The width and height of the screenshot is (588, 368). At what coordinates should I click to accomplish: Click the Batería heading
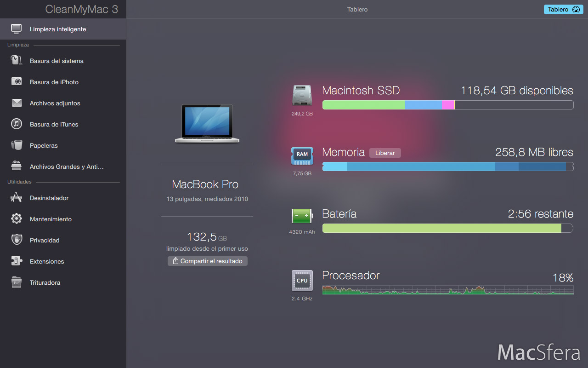pos(339,214)
